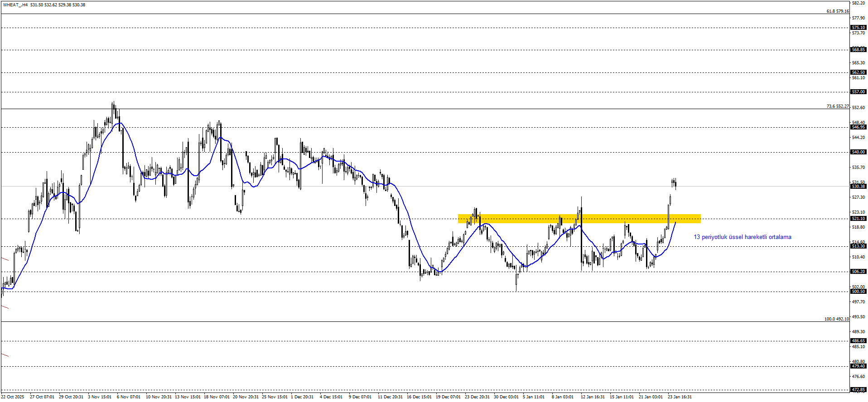The height and width of the screenshot is (402, 868).
Task: Click the 100.0 492.10 Fibonacci label
Action: [836, 319]
